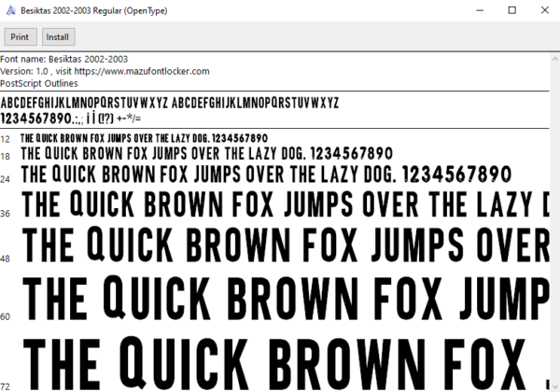
Task: Click the 18-point quick brown fox sample
Action: [207, 153]
